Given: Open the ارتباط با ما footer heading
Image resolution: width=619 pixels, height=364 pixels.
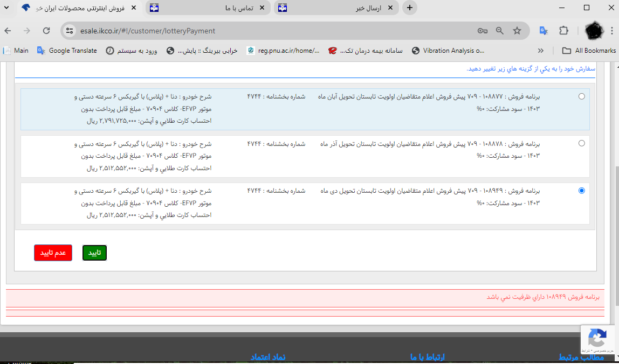Looking at the screenshot, I should (x=428, y=358).
